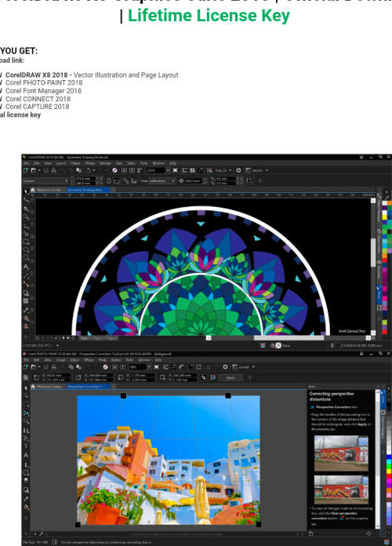Screen dimensions: 392x546
Task: Click the Corel CONNECT 2018 entry
Action: point(38,99)
